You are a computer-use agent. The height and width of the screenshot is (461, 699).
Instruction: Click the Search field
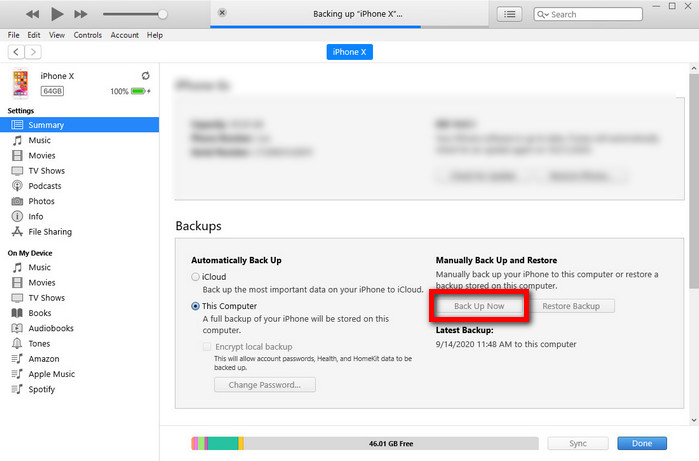[x=588, y=14]
